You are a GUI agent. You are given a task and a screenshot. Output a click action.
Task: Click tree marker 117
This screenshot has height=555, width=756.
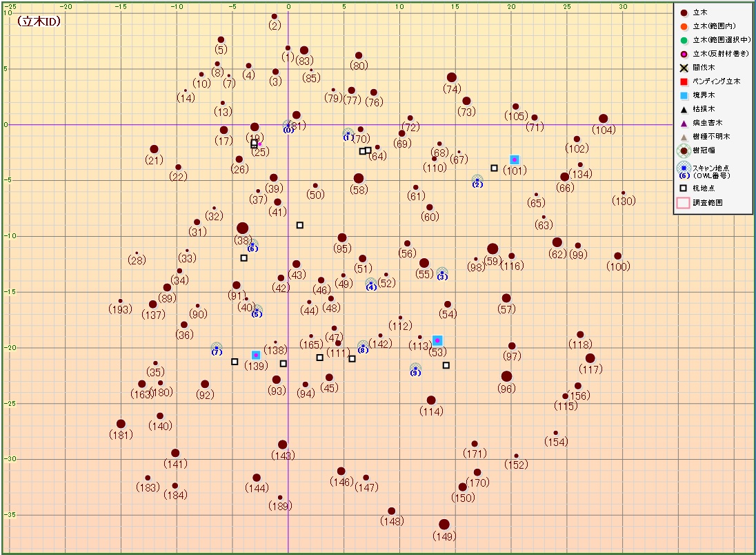(x=590, y=358)
